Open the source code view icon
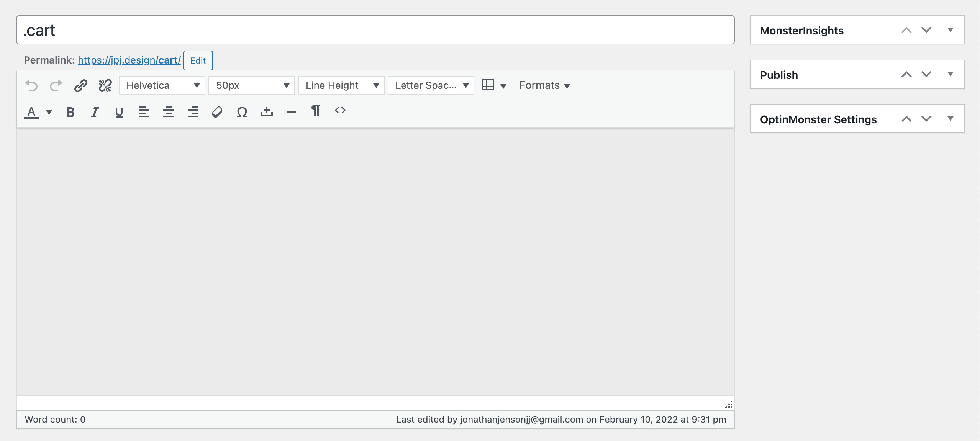The image size is (980, 441). click(340, 111)
